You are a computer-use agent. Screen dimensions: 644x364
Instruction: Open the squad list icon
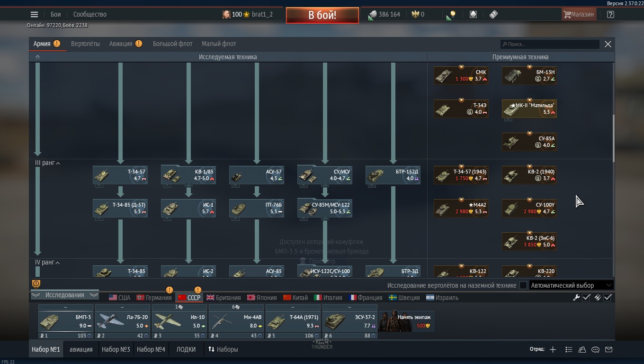click(x=569, y=349)
